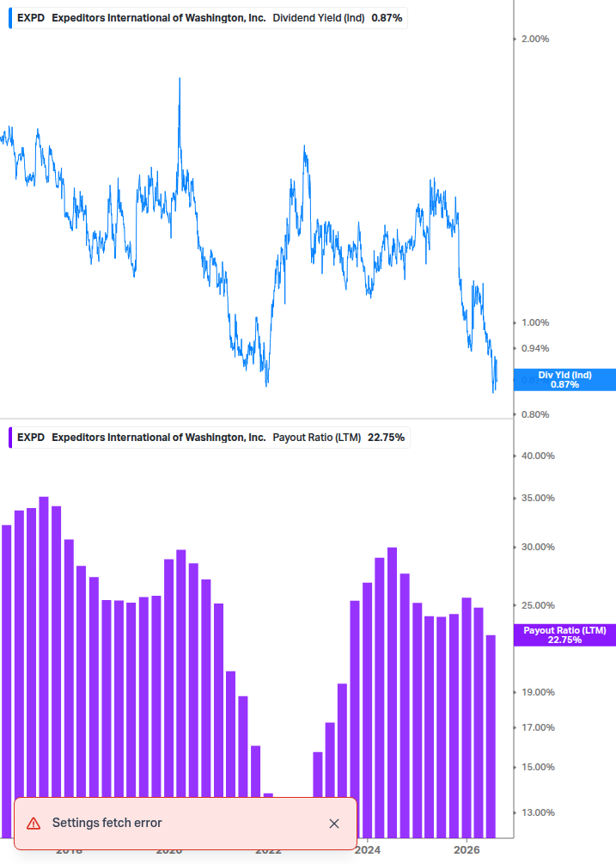The height and width of the screenshot is (864, 616).
Task: Click the 15.00% label on payout ratio axis
Action: 538,767
